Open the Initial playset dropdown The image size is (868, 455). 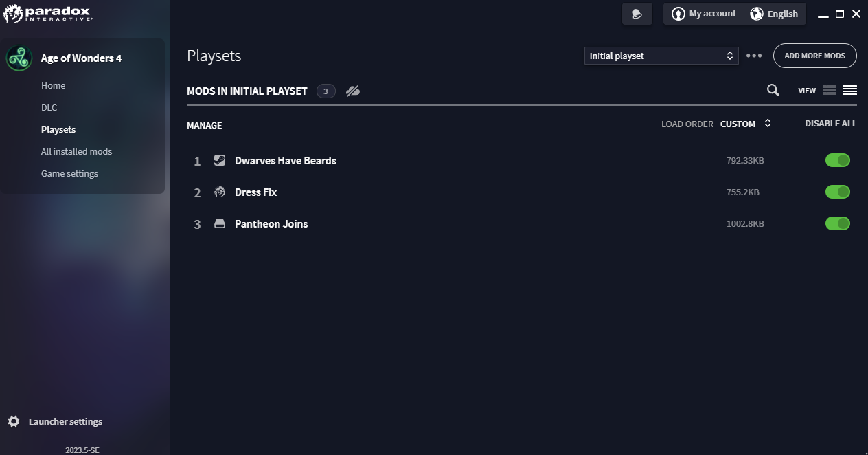[x=661, y=56]
